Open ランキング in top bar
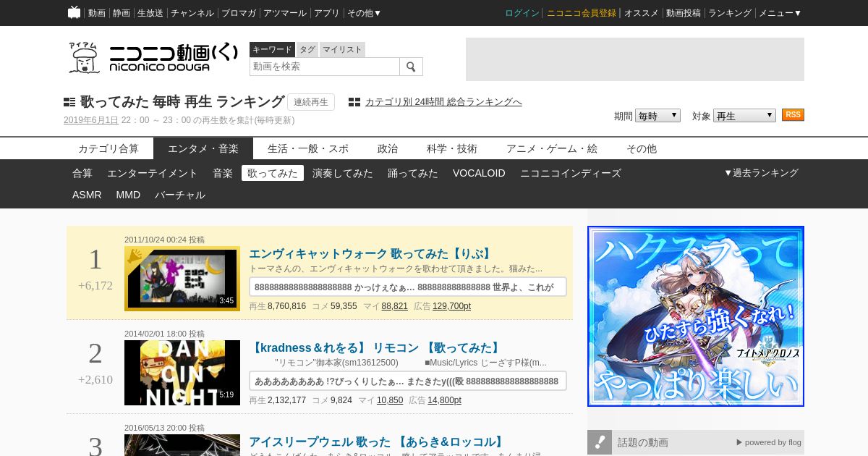Viewport: 868px width, 456px height. pyautogui.click(x=730, y=13)
